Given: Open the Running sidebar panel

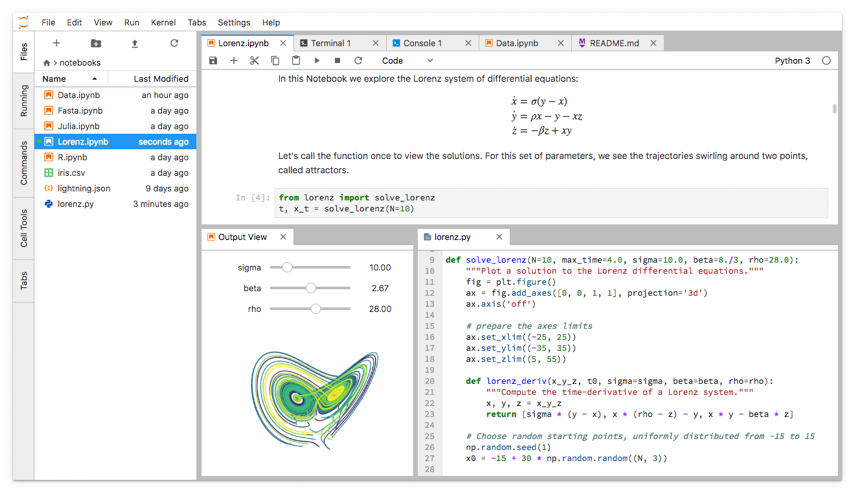Looking at the screenshot, I should pos(24,100).
